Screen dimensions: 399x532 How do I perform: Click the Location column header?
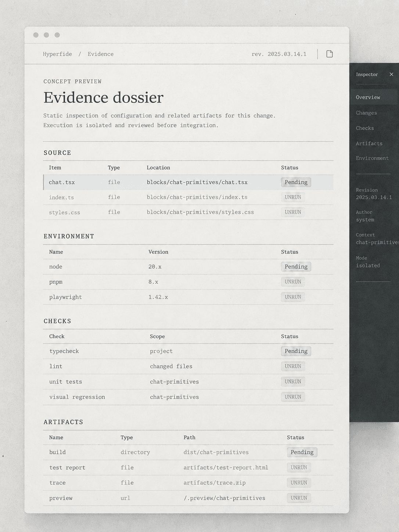coord(158,168)
